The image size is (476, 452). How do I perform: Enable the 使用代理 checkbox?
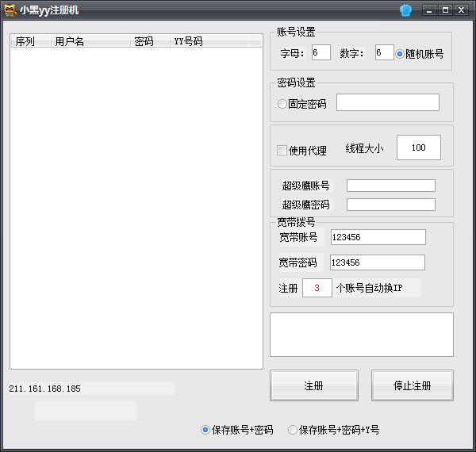(x=282, y=150)
